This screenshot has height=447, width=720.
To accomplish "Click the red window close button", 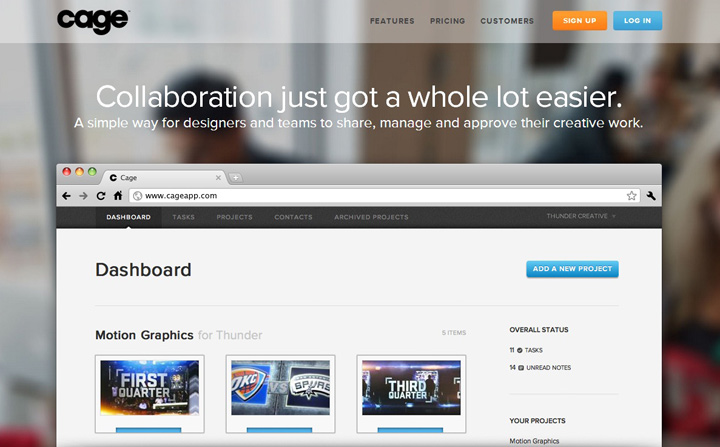I will 67,172.
